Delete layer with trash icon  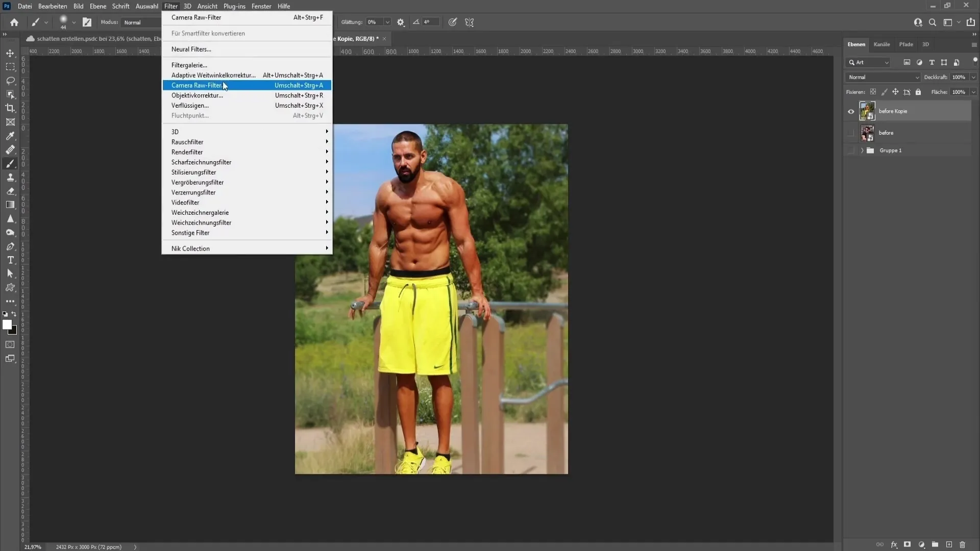coord(963,544)
